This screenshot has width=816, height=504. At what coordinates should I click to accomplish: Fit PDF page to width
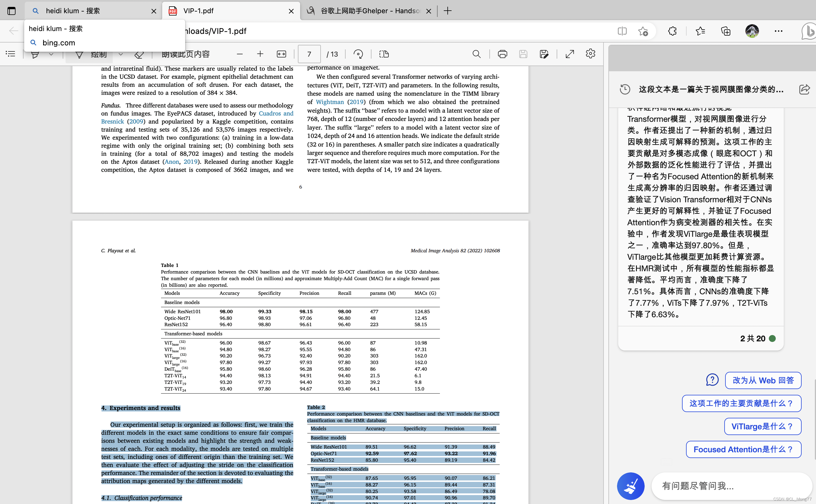281,54
